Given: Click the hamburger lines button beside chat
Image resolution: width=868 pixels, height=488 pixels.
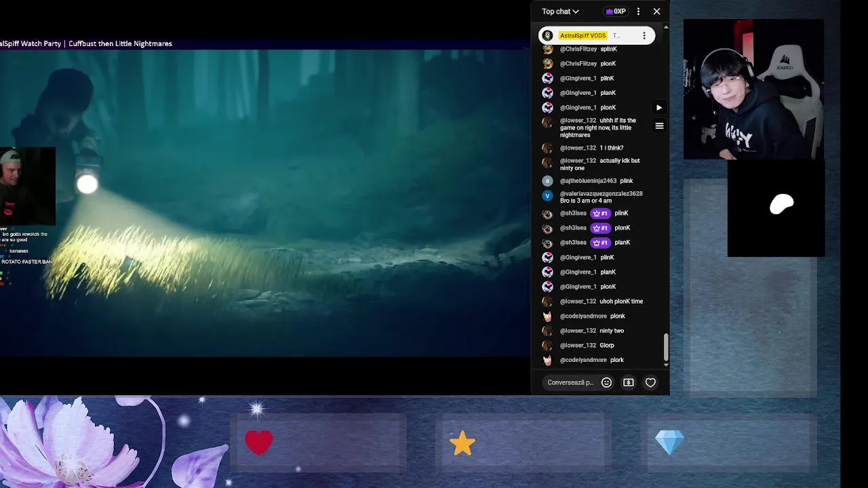Looking at the screenshot, I should coord(659,126).
